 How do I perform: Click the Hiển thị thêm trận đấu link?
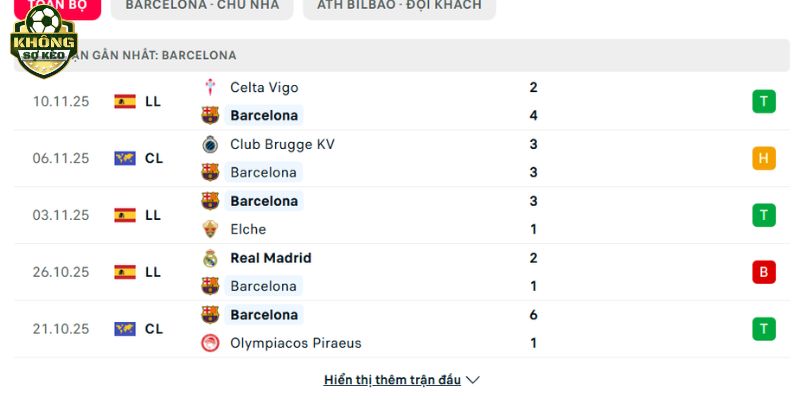(392, 380)
